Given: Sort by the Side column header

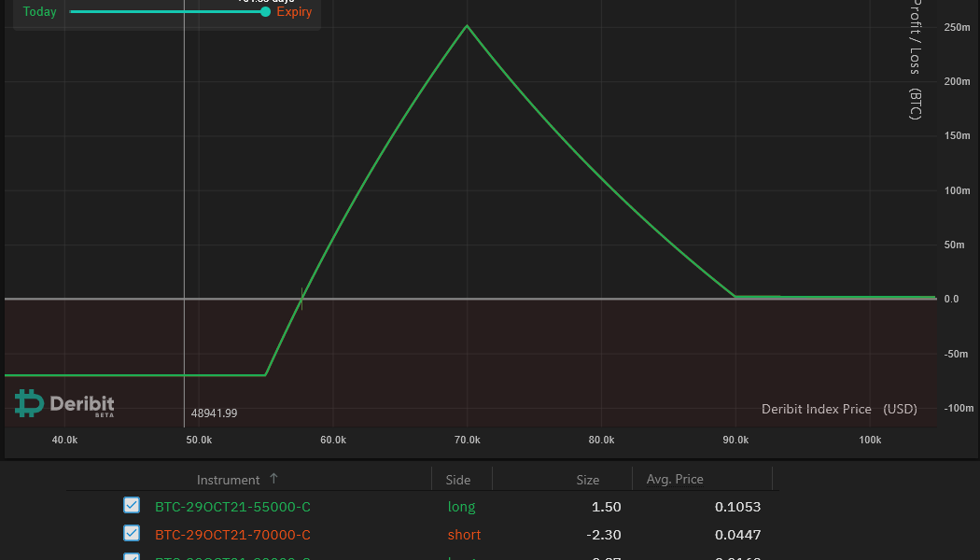Looking at the screenshot, I should [458, 480].
